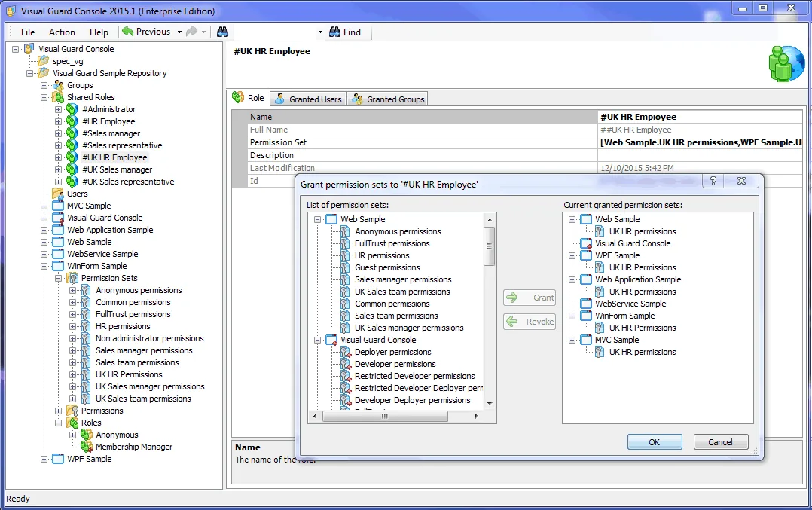The width and height of the screenshot is (812, 510).
Task: Switch to the Role tab
Action: [x=249, y=98]
